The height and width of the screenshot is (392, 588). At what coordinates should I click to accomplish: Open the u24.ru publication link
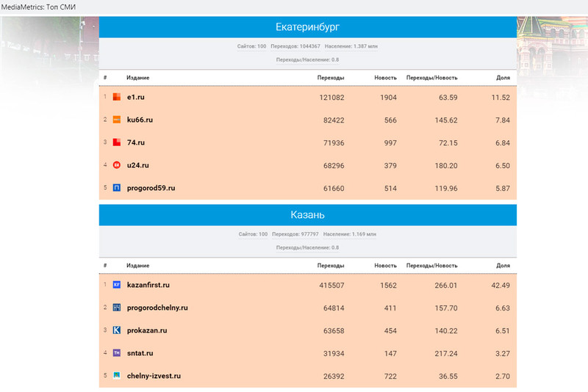(x=139, y=165)
